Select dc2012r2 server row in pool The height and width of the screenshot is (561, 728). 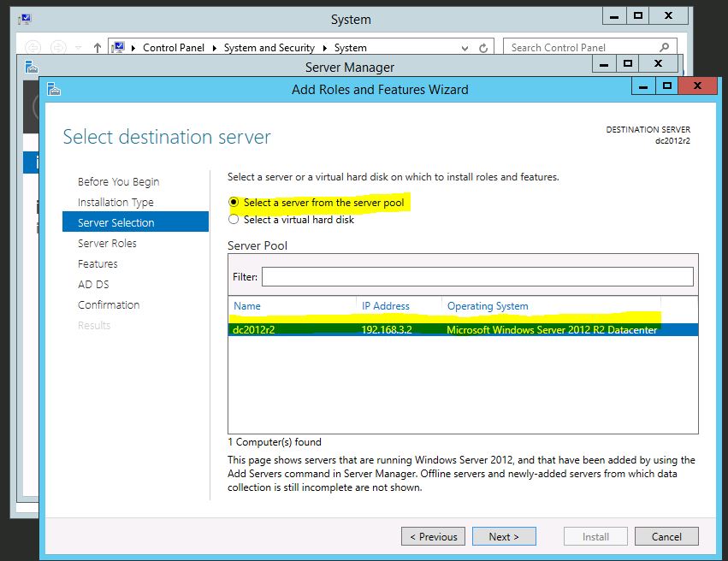[x=463, y=329]
